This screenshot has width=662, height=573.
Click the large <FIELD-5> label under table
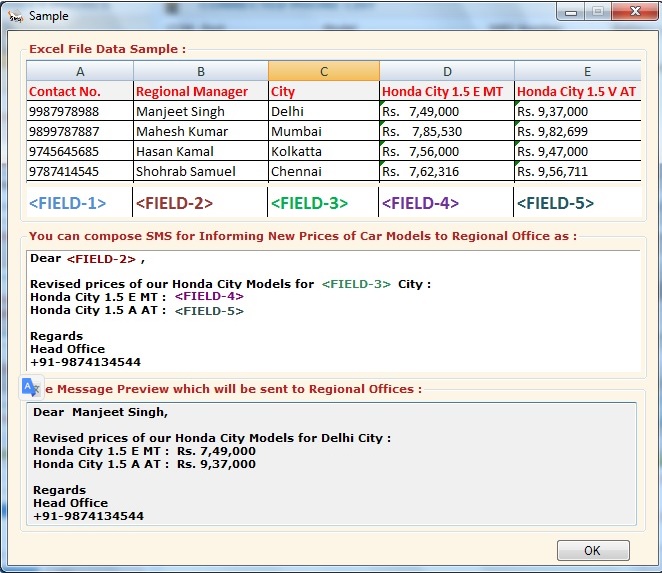[556, 203]
